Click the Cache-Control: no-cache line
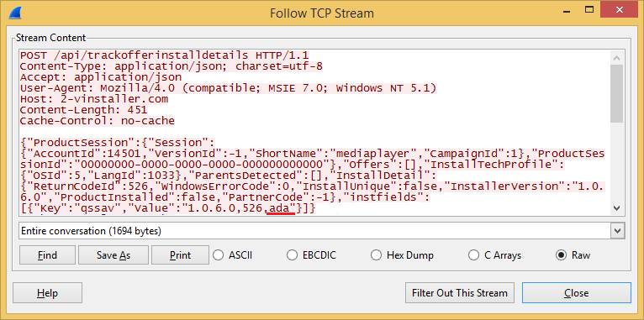 tap(98, 121)
